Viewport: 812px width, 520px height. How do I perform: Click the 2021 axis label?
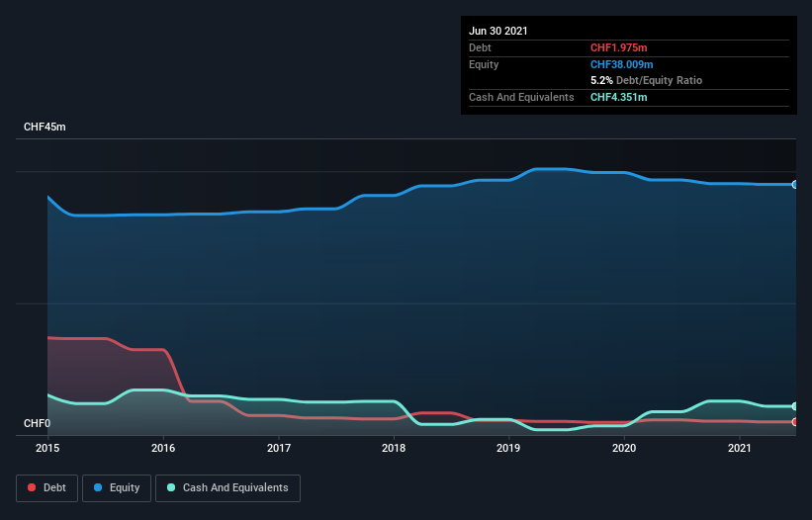pyautogui.click(x=740, y=448)
